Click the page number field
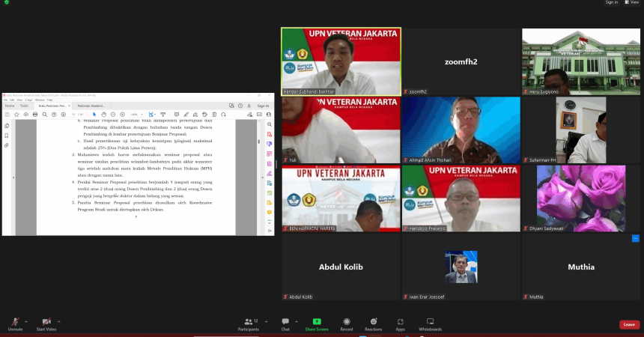The image size is (644, 337). tap(73, 115)
